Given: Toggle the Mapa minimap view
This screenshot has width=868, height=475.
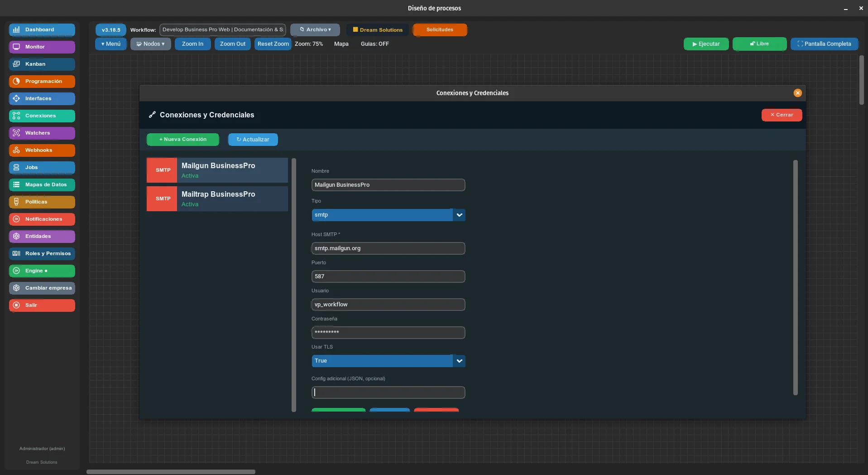Looking at the screenshot, I should click(x=341, y=44).
